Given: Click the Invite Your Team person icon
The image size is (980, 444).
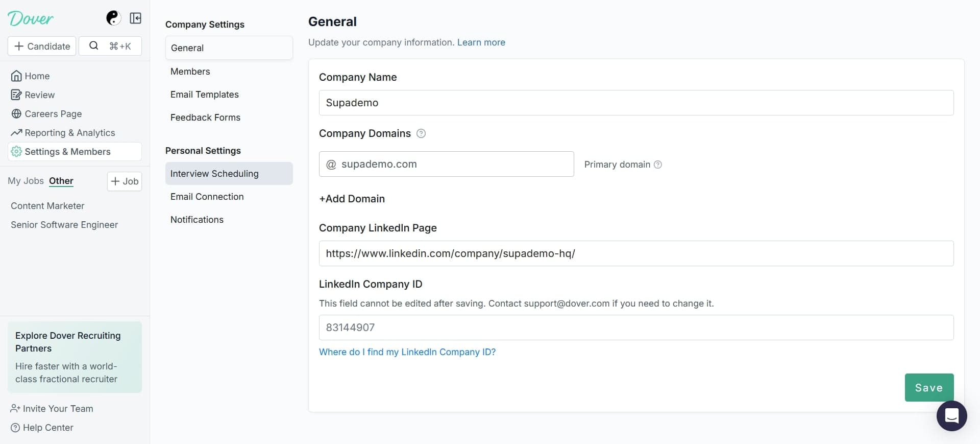Looking at the screenshot, I should [15, 409].
